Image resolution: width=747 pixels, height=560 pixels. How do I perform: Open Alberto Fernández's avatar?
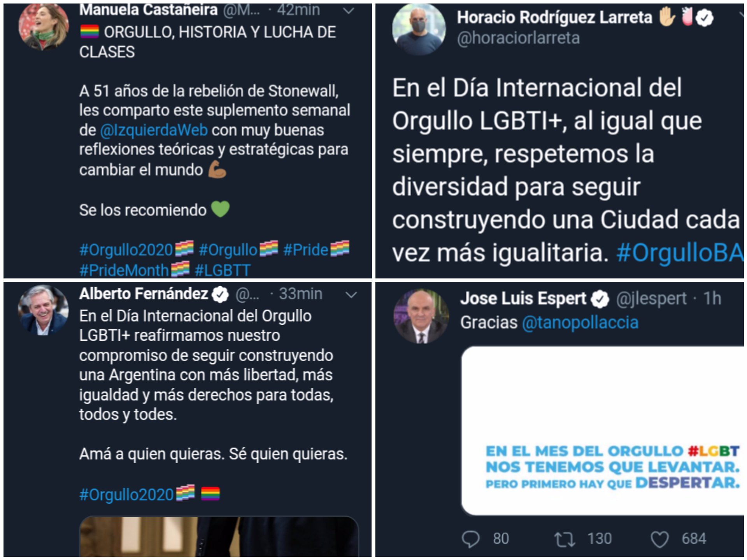44,310
